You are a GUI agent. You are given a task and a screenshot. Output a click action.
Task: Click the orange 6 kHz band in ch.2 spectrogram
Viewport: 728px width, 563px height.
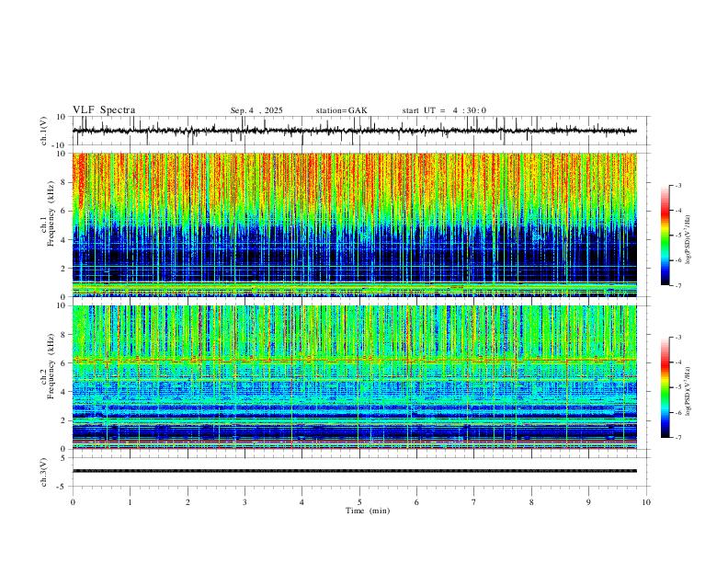point(354,360)
